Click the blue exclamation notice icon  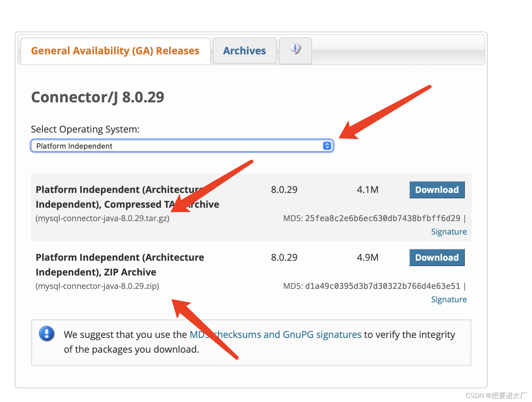(47, 334)
